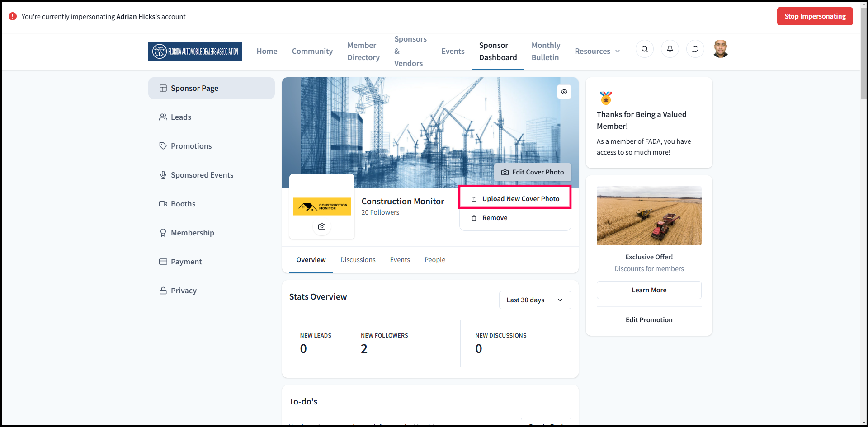Click the medal icon in valued member card

click(606, 98)
